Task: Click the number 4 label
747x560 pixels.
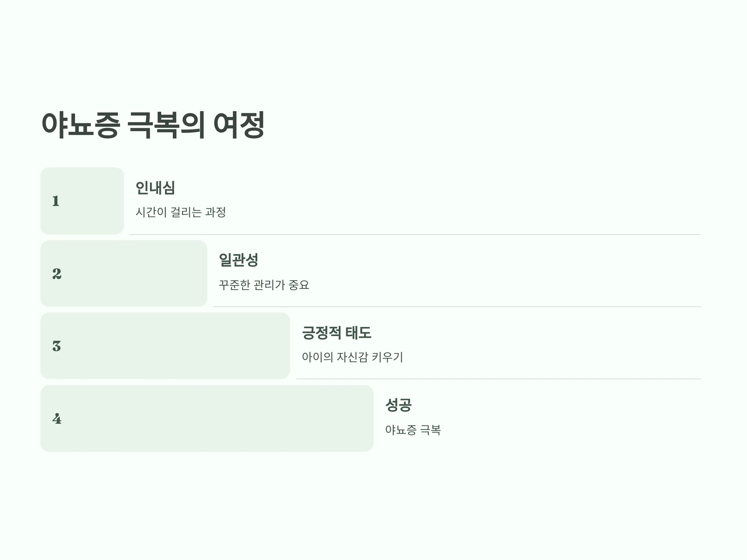Action: coord(57,418)
